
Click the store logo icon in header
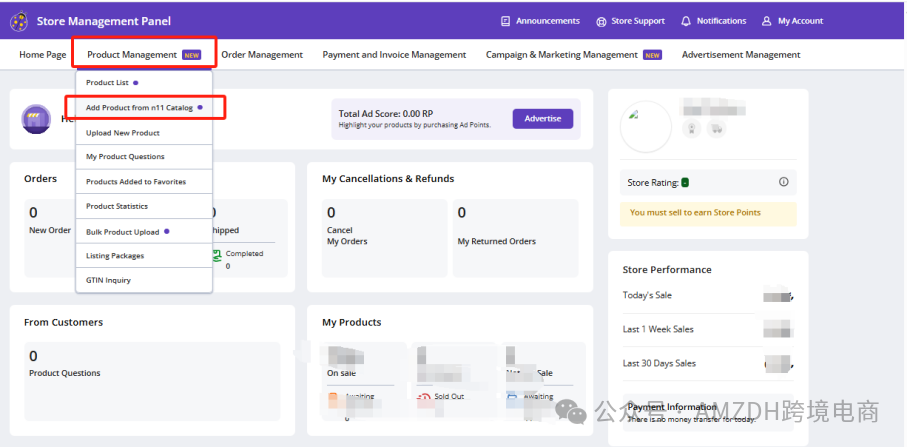click(x=19, y=22)
